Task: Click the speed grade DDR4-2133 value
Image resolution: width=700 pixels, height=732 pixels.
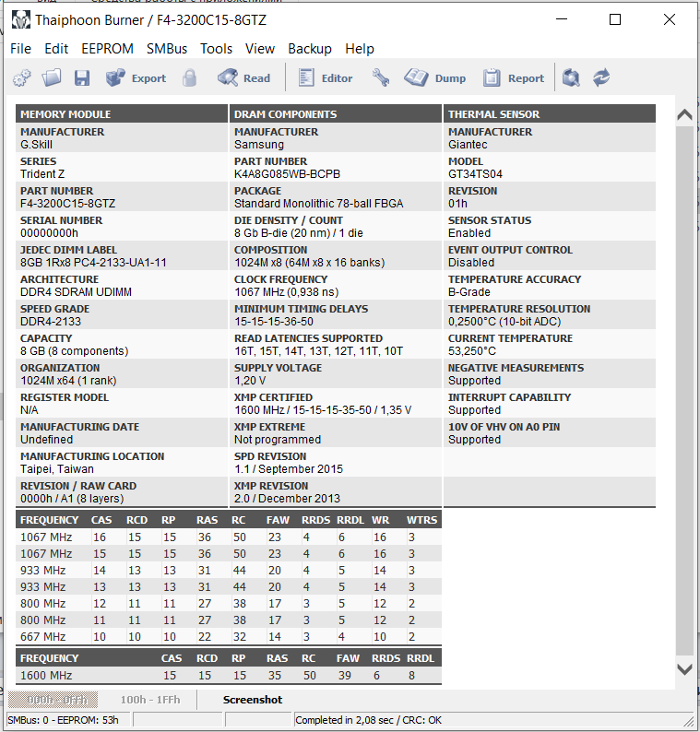Action: point(51,322)
